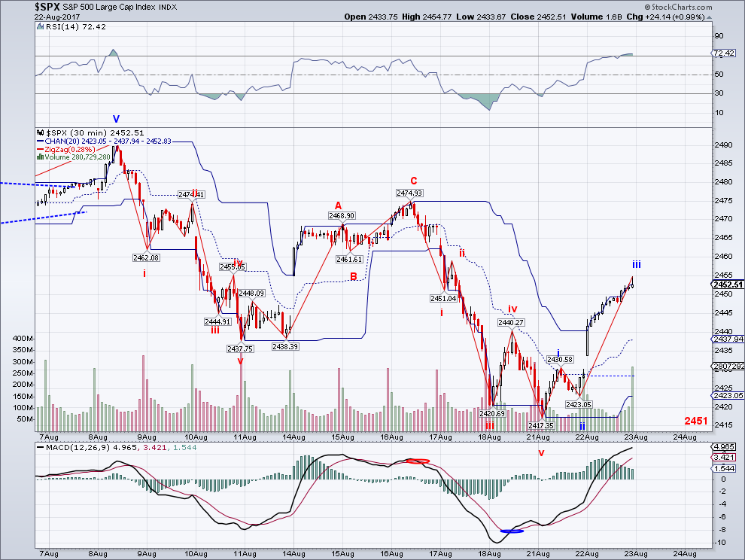Select the $SPX ticker title
The image size is (745, 560).
(x=43, y=8)
